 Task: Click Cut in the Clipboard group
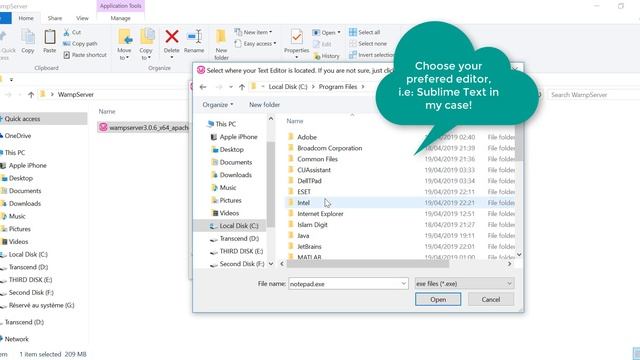[x=72, y=32]
